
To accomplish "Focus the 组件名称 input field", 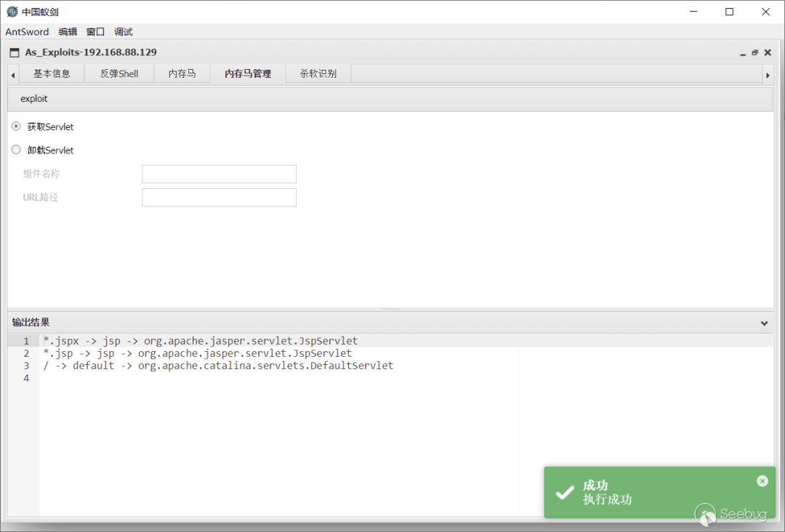I will [219, 174].
